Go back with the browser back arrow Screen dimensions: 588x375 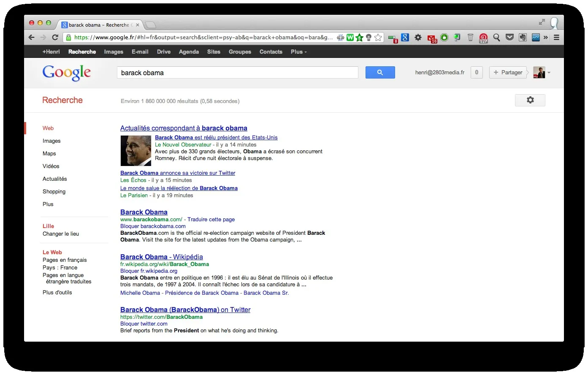tap(32, 38)
